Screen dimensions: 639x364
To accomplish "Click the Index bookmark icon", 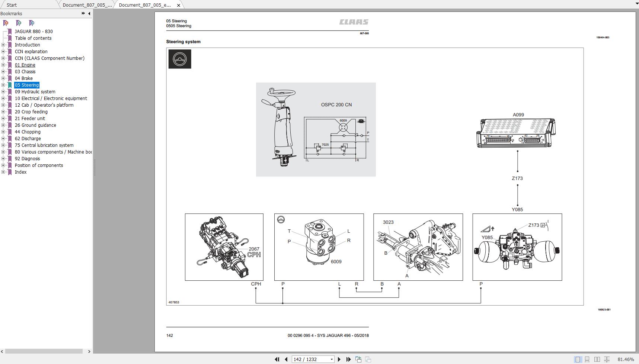I will pyautogui.click(x=10, y=172).
